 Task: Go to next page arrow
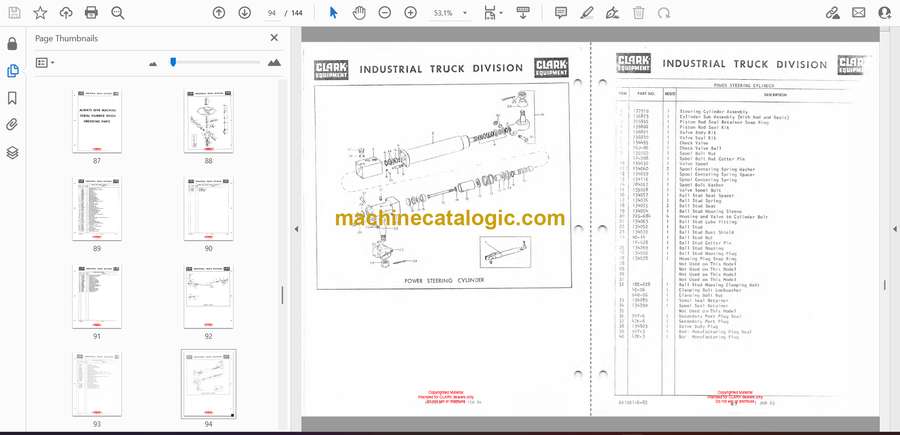pyautogui.click(x=245, y=13)
